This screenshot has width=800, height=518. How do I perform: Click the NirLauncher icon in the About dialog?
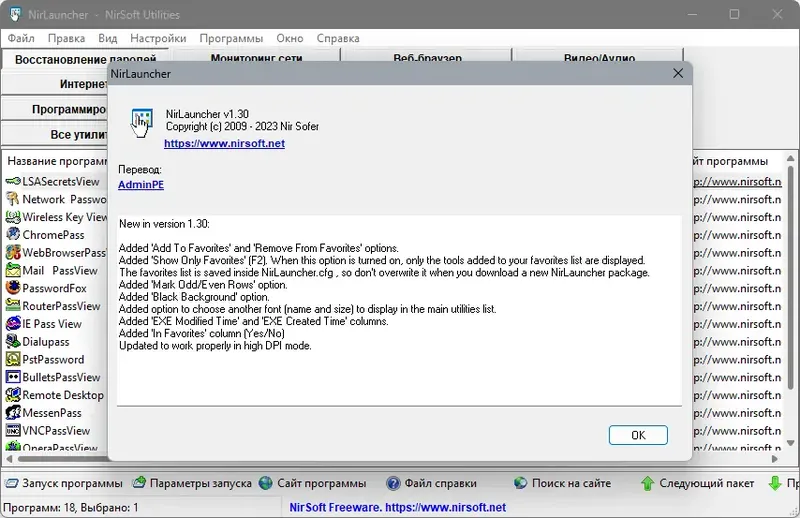tap(141, 123)
